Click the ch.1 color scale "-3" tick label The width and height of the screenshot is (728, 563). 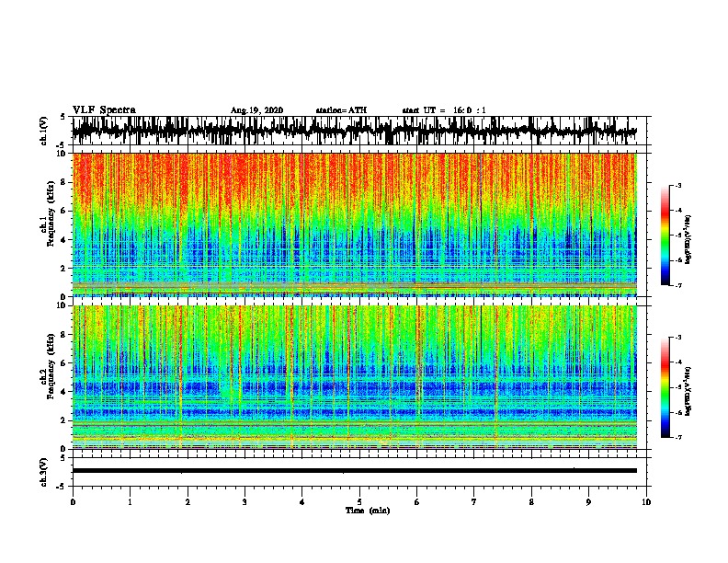tap(678, 186)
